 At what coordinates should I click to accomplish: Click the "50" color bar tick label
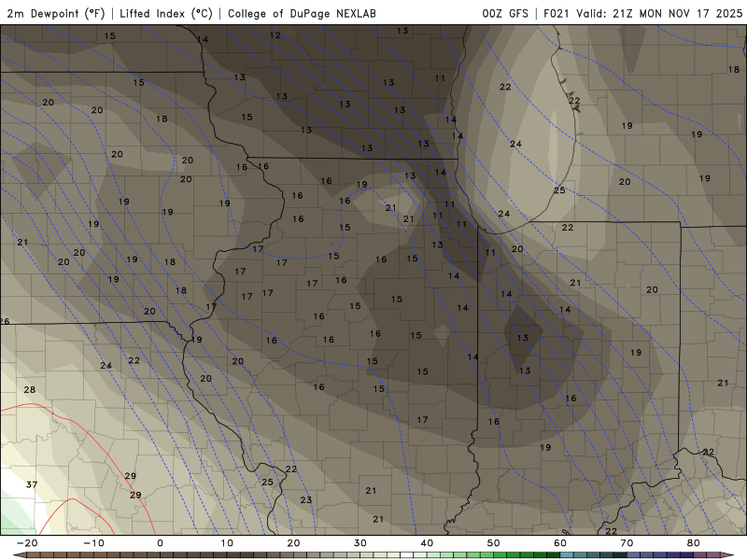click(494, 543)
